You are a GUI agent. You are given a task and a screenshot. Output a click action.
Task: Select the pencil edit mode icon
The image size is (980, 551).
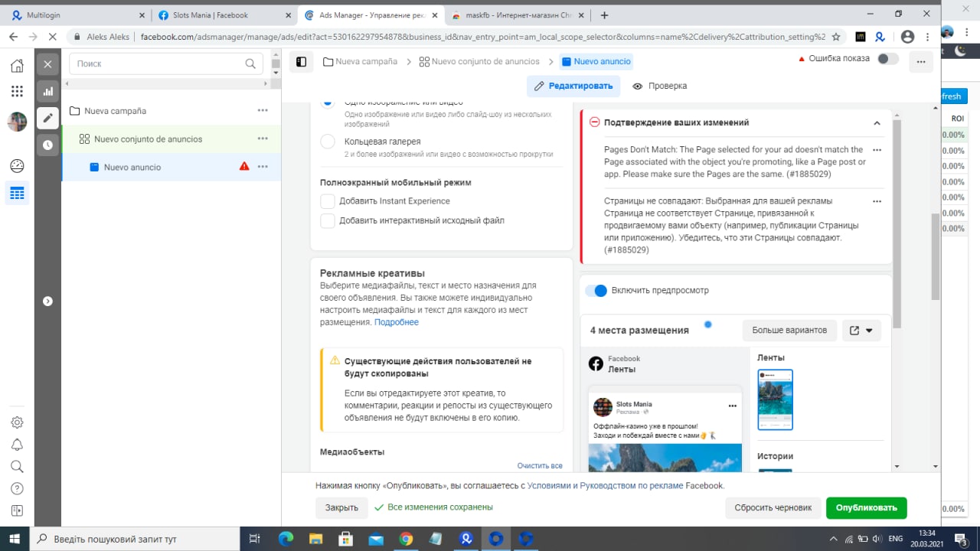47,118
